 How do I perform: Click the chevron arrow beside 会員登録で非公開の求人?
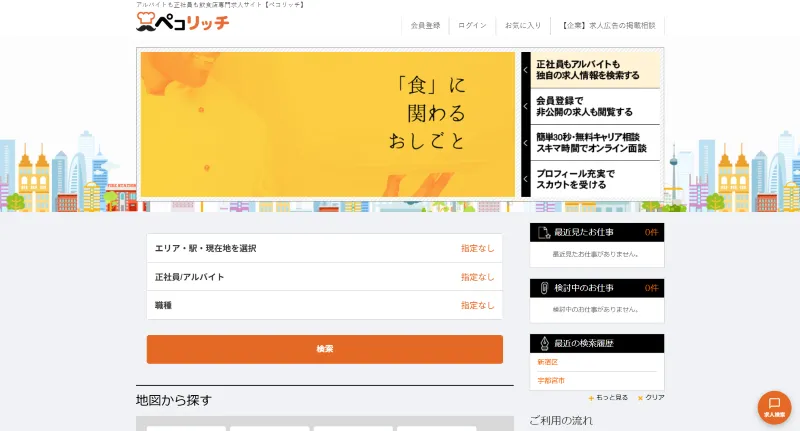(x=526, y=107)
